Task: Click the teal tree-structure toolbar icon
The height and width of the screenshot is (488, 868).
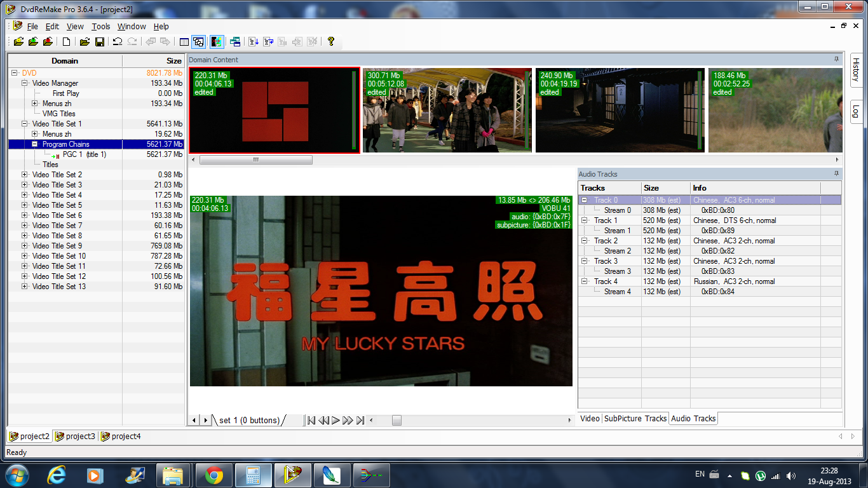Action: [x=235, y=42]
